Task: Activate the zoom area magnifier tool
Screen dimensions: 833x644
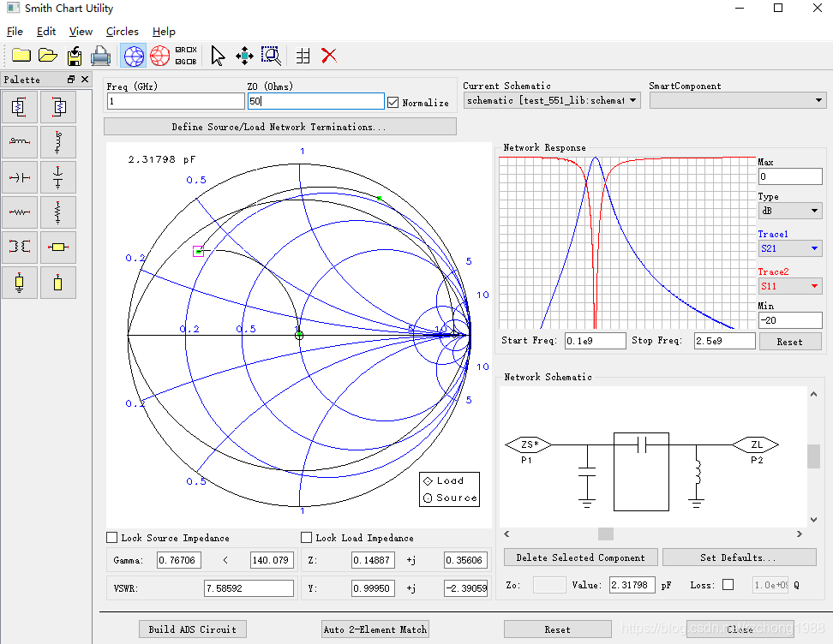Action: [x=271, y=56]
